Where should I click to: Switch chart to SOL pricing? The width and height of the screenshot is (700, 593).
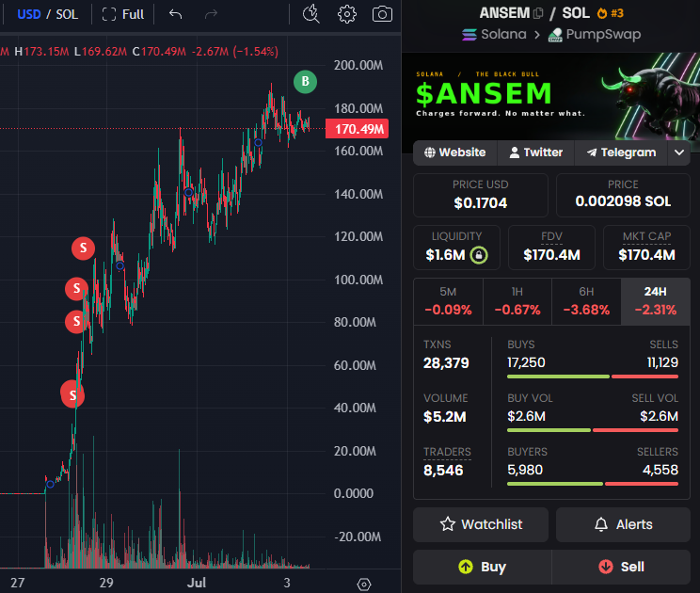(x=67, y=14)
